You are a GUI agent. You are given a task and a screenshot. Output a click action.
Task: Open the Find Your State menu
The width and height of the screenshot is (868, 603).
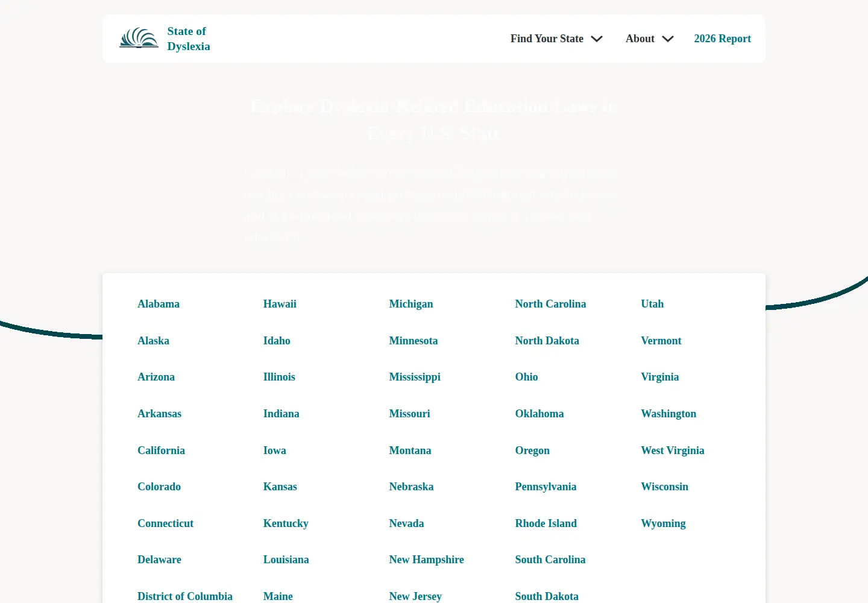tap(547, 39)
